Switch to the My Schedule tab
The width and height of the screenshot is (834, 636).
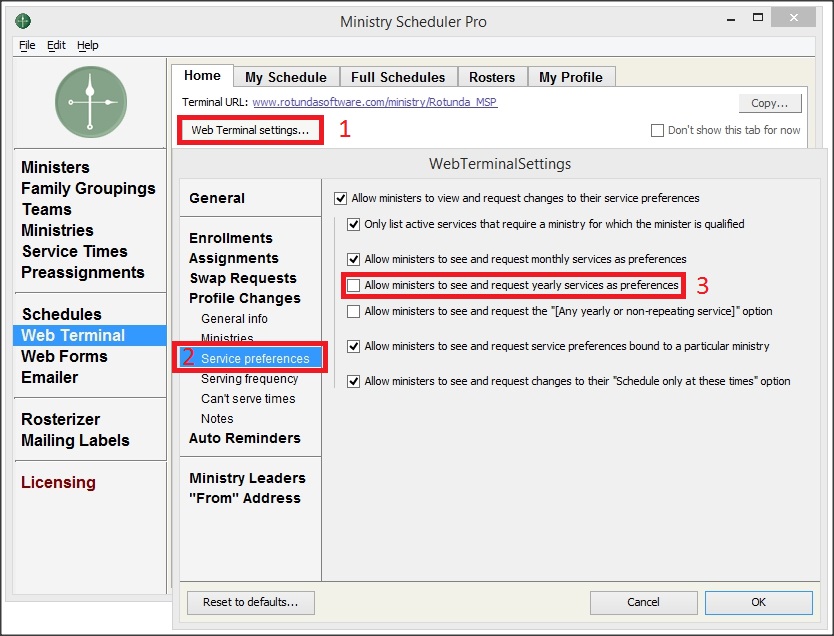click(285, 77)
